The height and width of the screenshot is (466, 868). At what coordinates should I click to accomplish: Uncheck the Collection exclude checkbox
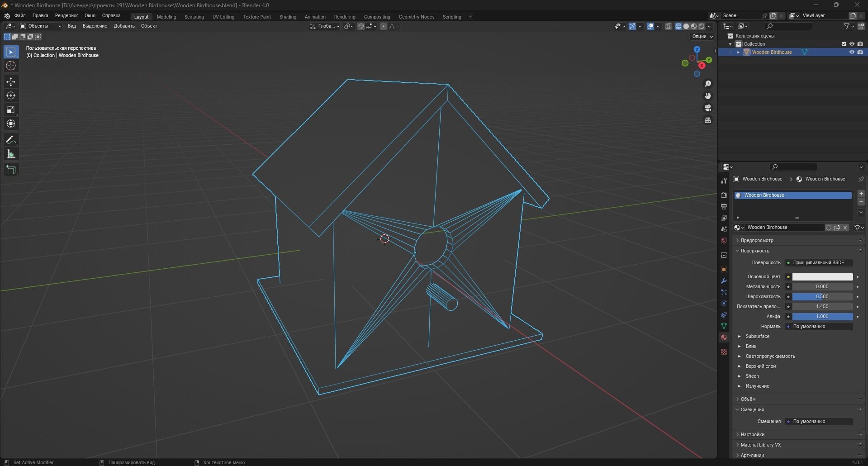point(844,44)
